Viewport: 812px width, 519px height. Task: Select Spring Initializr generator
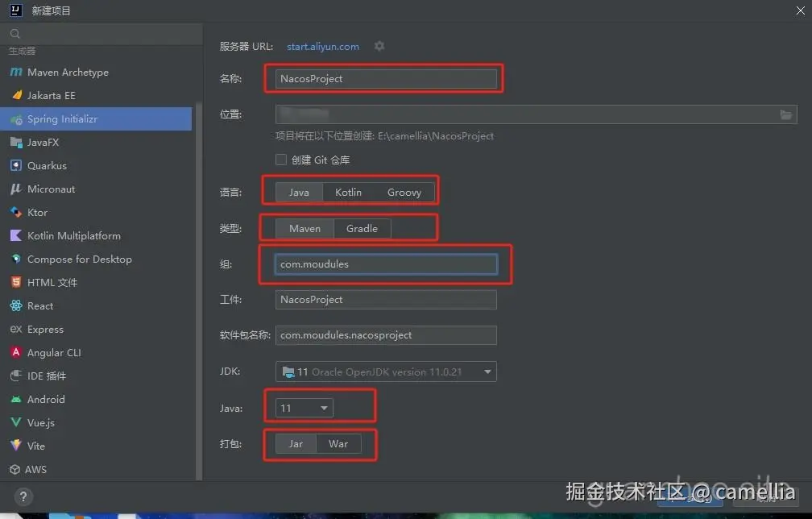pyautogui.click(x=97, y=119)
